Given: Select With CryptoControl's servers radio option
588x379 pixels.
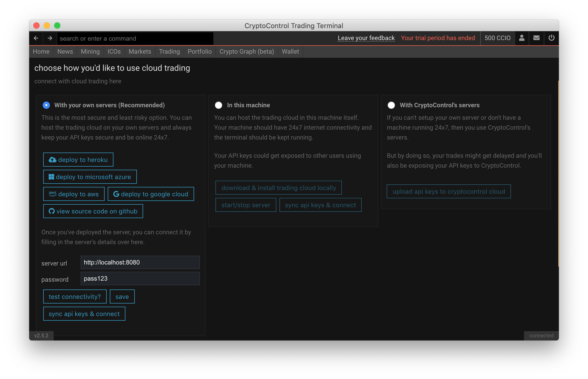Looking at the screenshot, I should 391,105.
